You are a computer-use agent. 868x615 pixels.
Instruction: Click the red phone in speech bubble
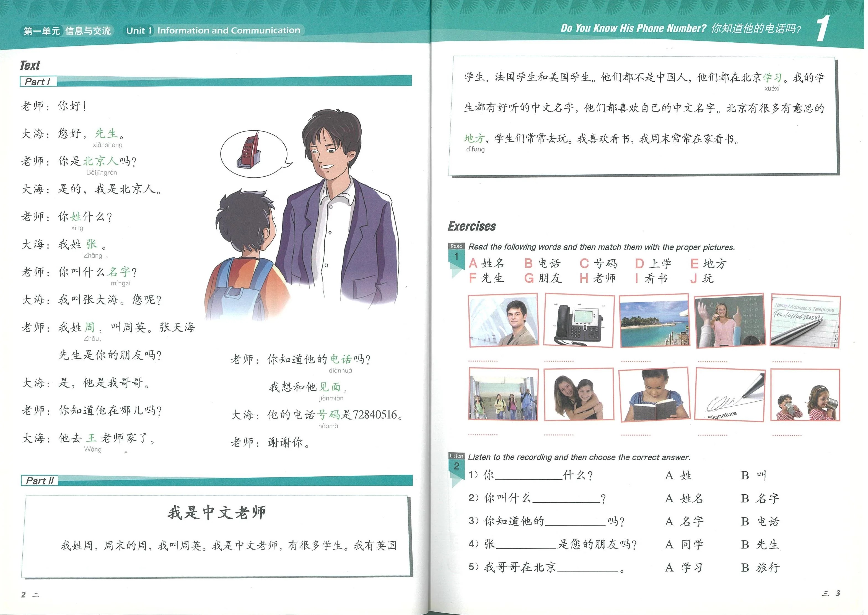tap(249, 151)
